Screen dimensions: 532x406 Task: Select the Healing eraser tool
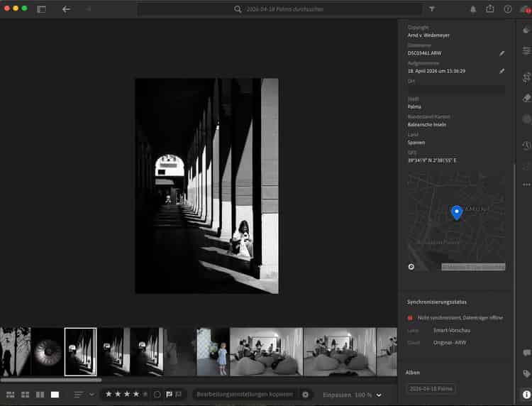pos(526,98)
